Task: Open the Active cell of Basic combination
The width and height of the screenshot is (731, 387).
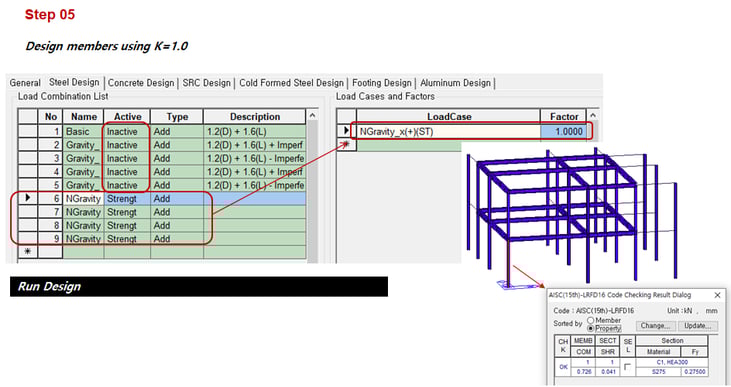Action: [x=127, y=131]
